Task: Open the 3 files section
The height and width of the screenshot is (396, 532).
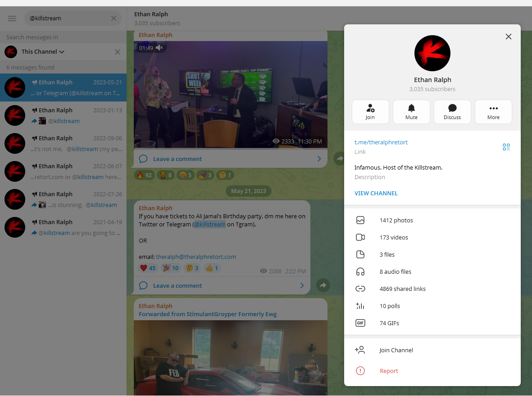Action: pos(432,255)
